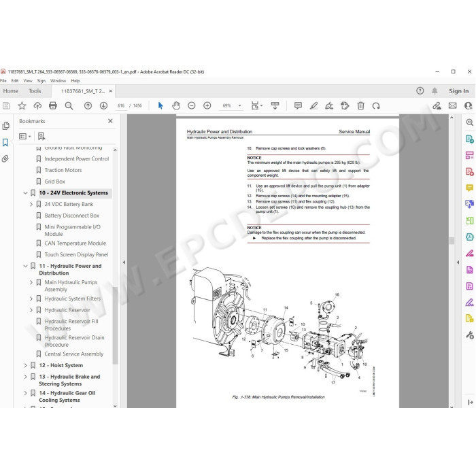Add a new bookmark icon
The height and width of the screenshot is (476, 476).
pos(41,136)
